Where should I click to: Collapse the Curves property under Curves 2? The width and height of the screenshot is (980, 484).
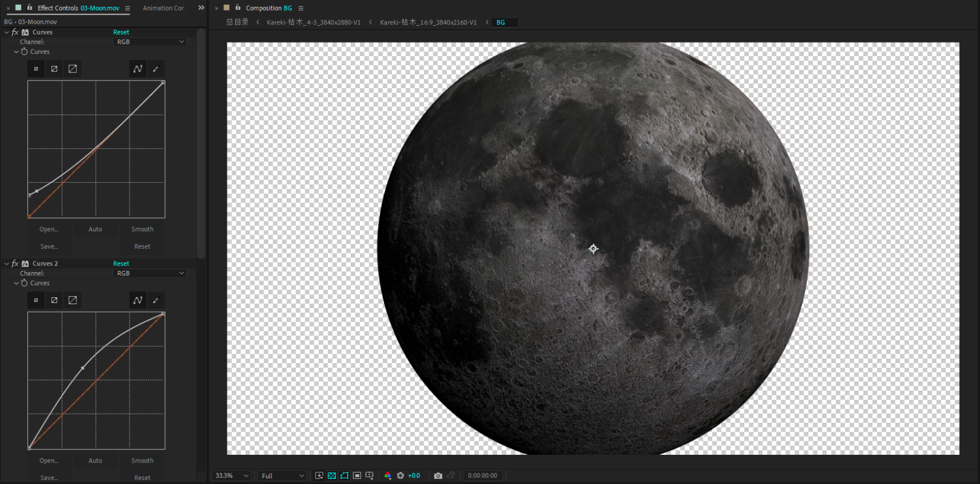[x=16, y=283]
